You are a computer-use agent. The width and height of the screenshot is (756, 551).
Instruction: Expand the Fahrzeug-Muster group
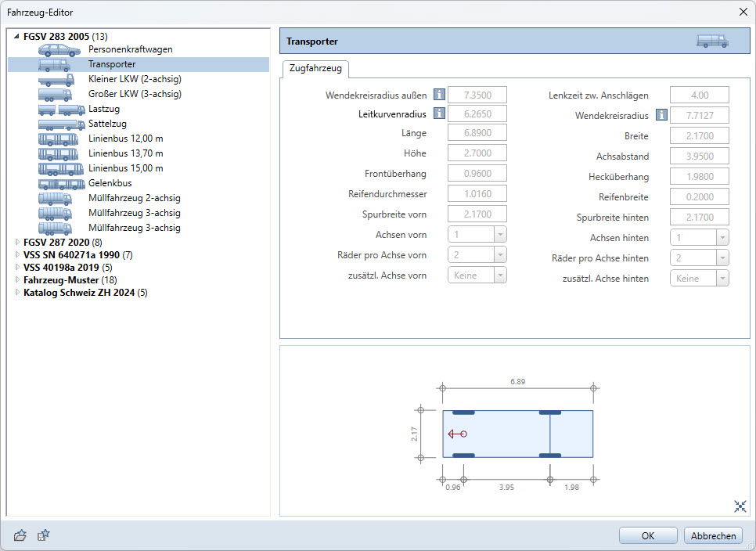pyautogui.click(x=17, y=279)
